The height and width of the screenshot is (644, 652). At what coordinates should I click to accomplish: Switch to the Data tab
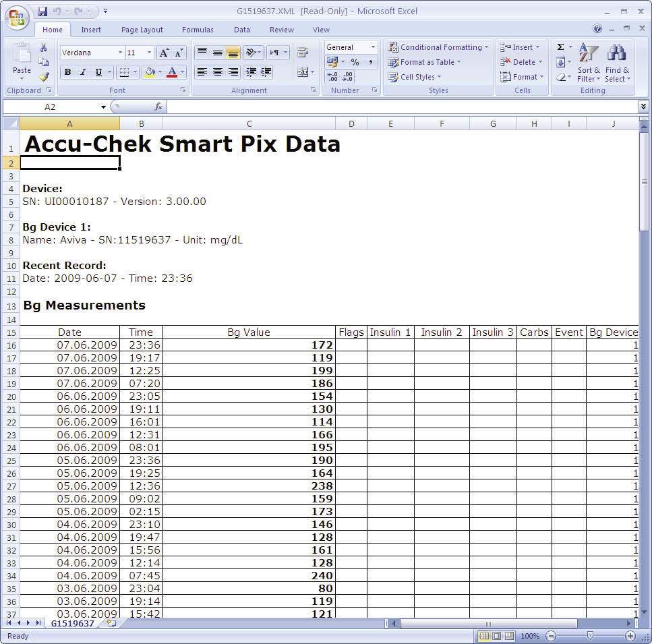click(241, 30)
